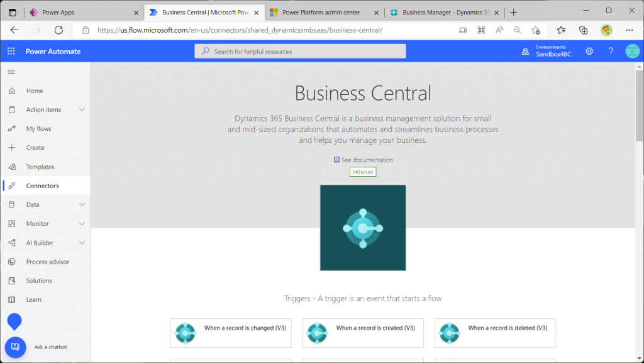Close the Business Central browser tab
Viewport: 644px width, 363px height.
(x=257, y=13)
